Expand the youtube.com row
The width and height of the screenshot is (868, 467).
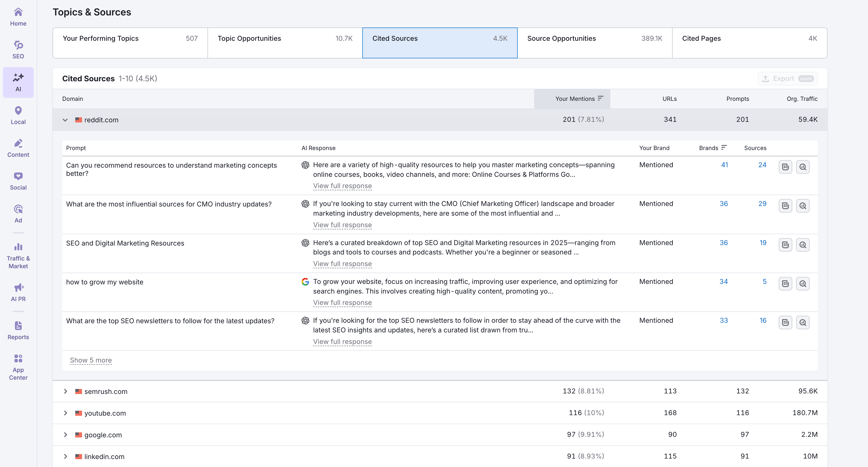tap(65, 413)
